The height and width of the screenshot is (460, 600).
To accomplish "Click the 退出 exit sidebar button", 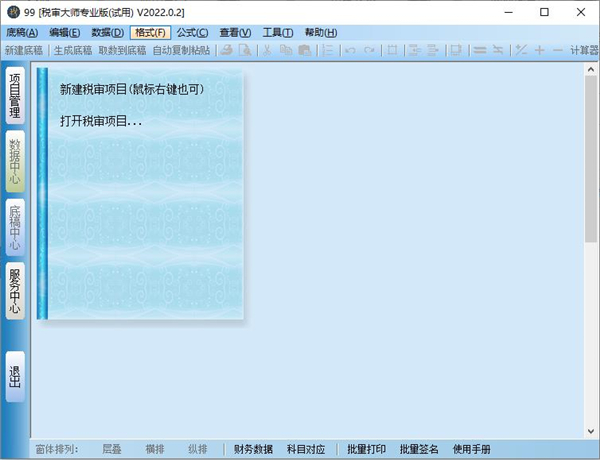I will pyautogui.click(x=15, y=377).
